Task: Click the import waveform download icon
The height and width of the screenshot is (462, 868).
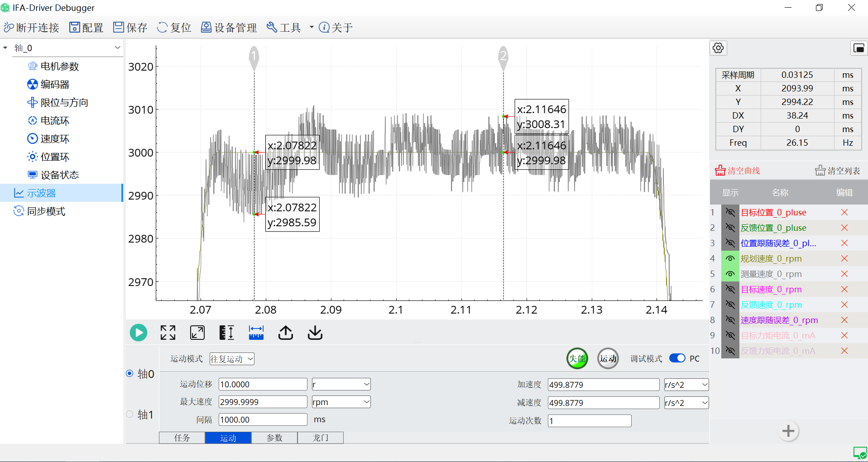Action: click(315, 333)
